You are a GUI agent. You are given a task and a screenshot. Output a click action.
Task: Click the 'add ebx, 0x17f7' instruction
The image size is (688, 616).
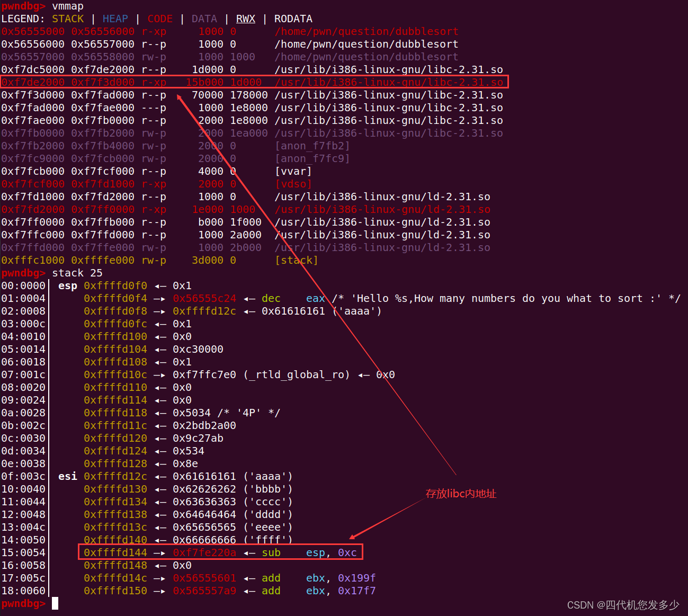coord(319,591)
